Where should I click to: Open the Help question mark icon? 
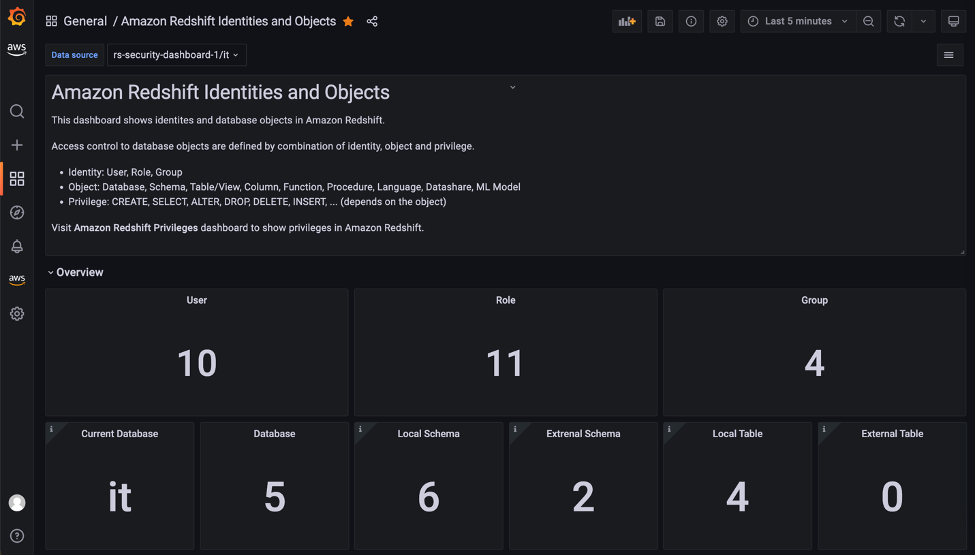[17, 536]
